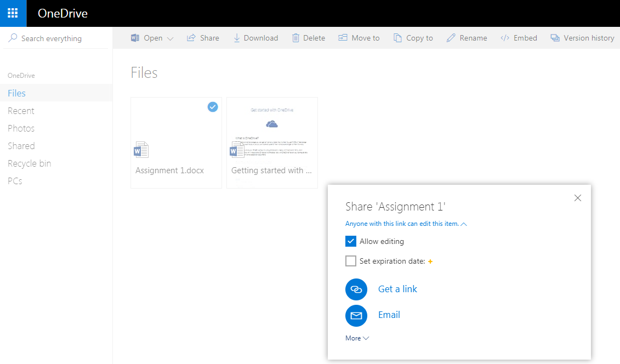Click the Email envelope circle icon
Viewport: 620px width, 364px height.
pos(356,315)
